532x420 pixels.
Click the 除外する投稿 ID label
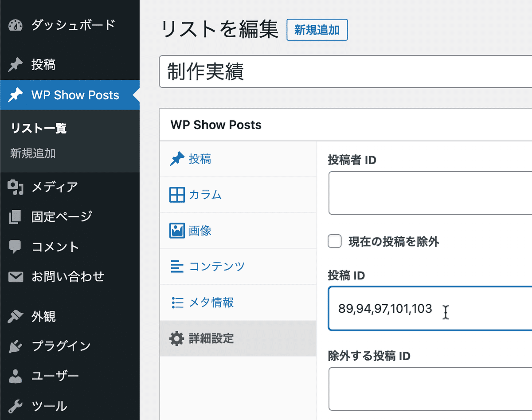click(369, 356)
